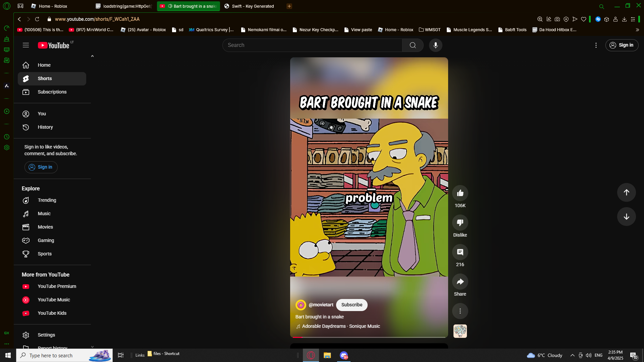Subscribe to the movietart channel
644x362 pixels.
pos(352,305)
